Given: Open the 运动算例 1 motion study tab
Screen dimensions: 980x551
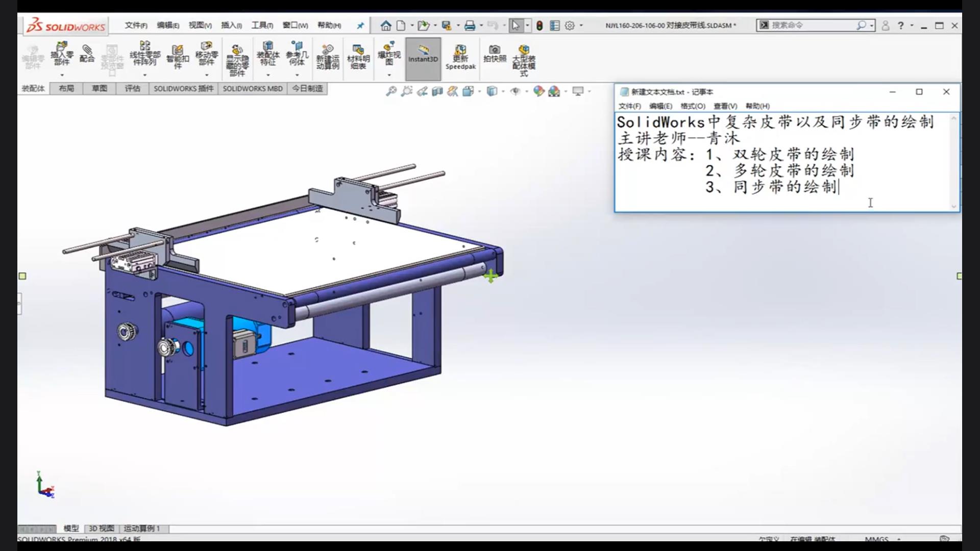Looking at the screenshot, I should (142, 529).
